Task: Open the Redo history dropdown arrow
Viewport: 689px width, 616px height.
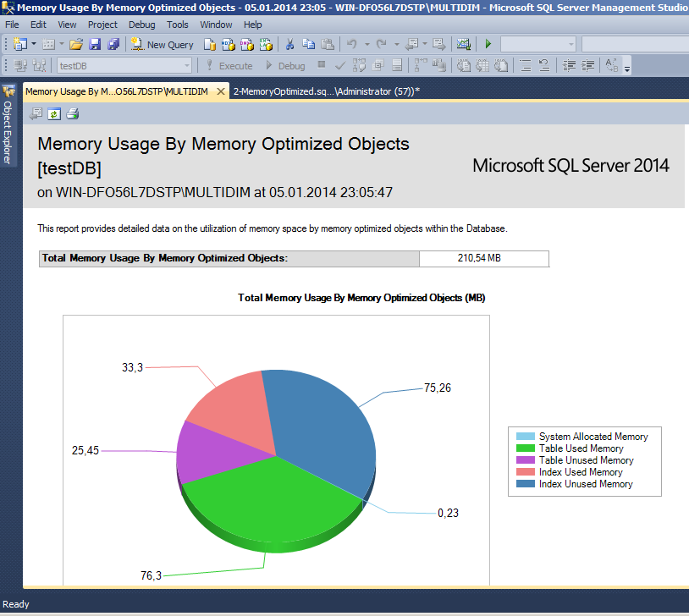Action: 396,44
